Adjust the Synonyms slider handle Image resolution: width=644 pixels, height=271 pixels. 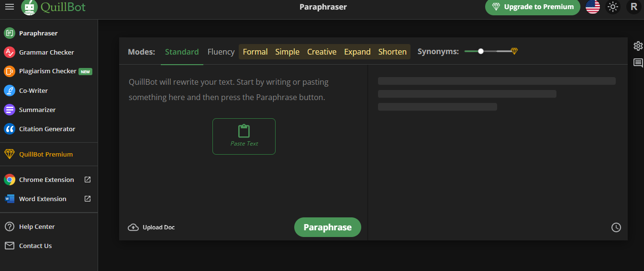(x=481, y=51)
